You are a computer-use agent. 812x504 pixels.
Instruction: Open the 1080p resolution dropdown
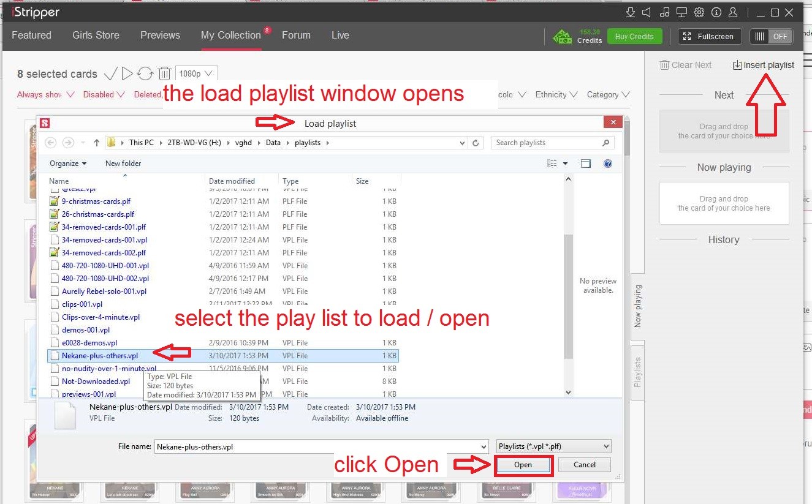click(x=196, y=73)
